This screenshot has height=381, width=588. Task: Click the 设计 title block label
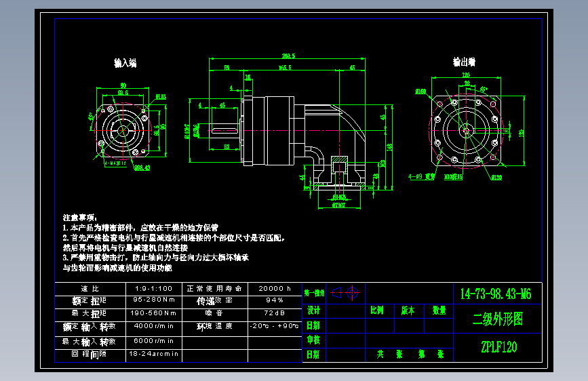coord(314,310)
